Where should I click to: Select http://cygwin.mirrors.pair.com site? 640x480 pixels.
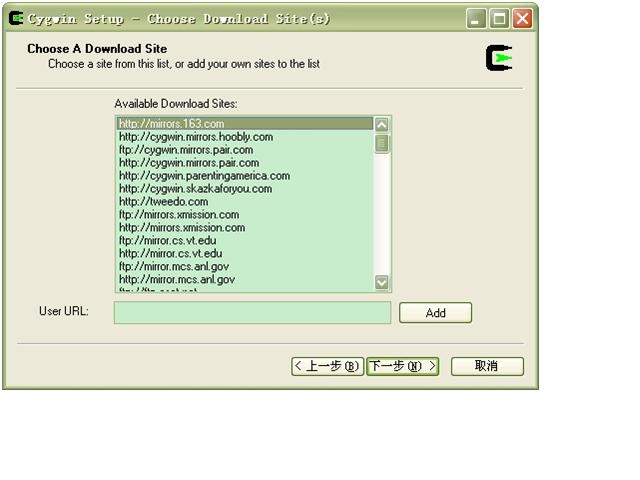(x=245, y=163)
